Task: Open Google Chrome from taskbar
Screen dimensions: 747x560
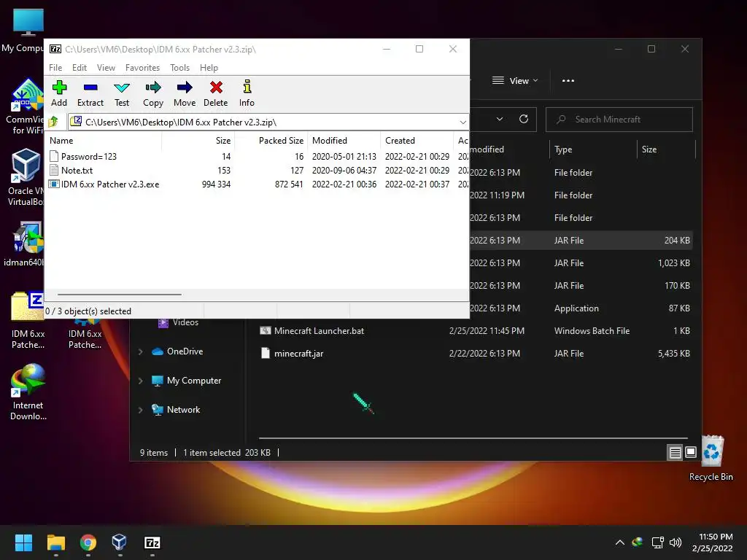Action: [x=88, y=542]
